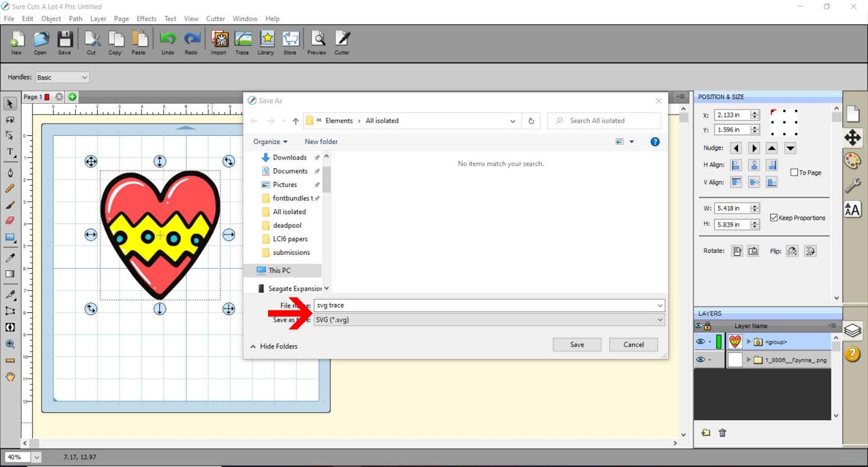Open the Organize dropdown in the Save As dialog
The height and width of the screenshot is (467, 868).
coord(270,142)
